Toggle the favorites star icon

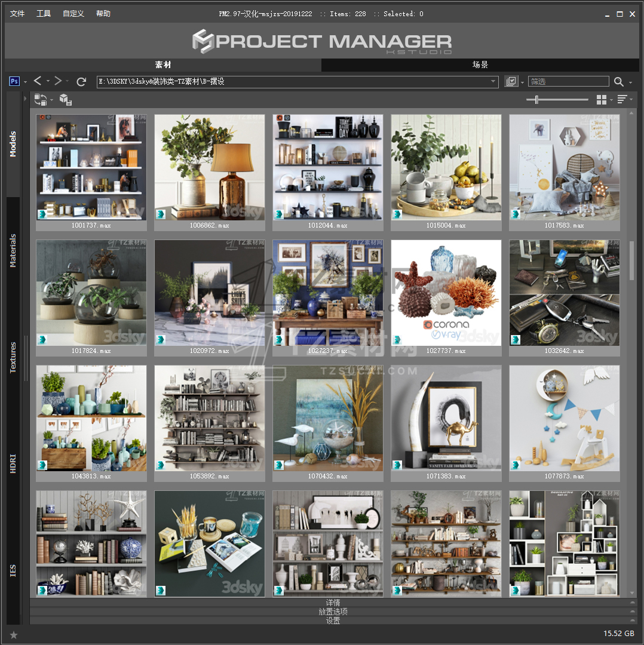pyautogui.click(x=14, y=635)
